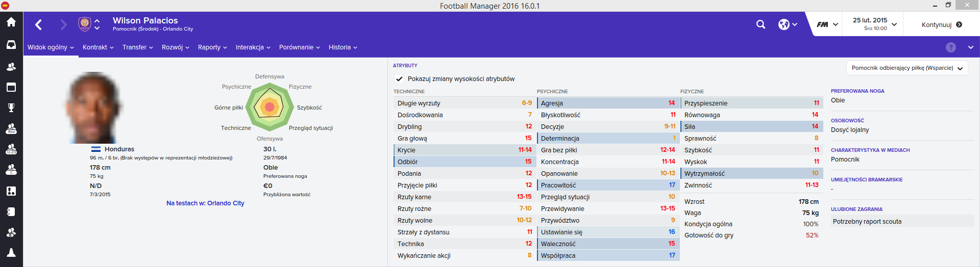Open the Kontrakt menu

pyautogui.click(x=99, y=47)
